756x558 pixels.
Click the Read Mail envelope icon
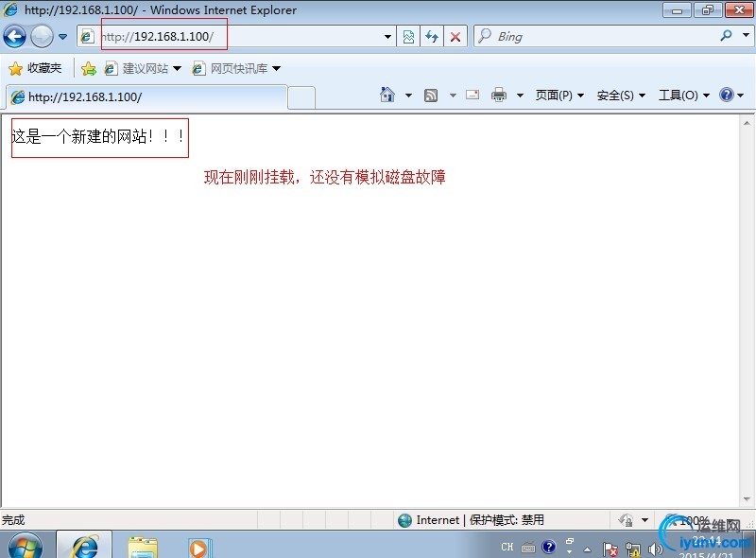click(x=472, y=95)
